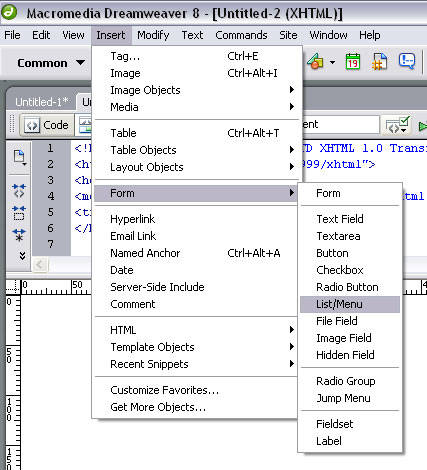Open the Edit menu
The height and width of the screenshot is (470, 427).
click(41, 35)
